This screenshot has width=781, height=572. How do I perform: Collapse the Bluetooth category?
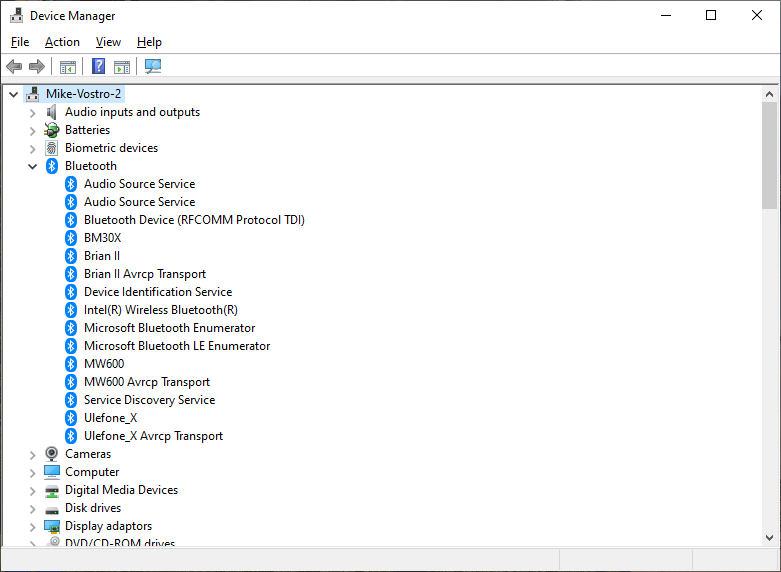(x=33, y=166)
